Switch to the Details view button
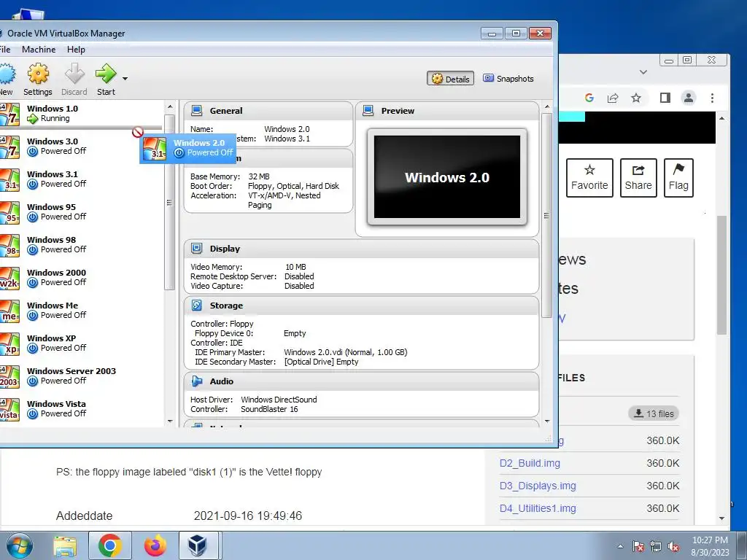The height and width of the screenshot is (560, 747). pyautogui.click(x=451, y=79)
